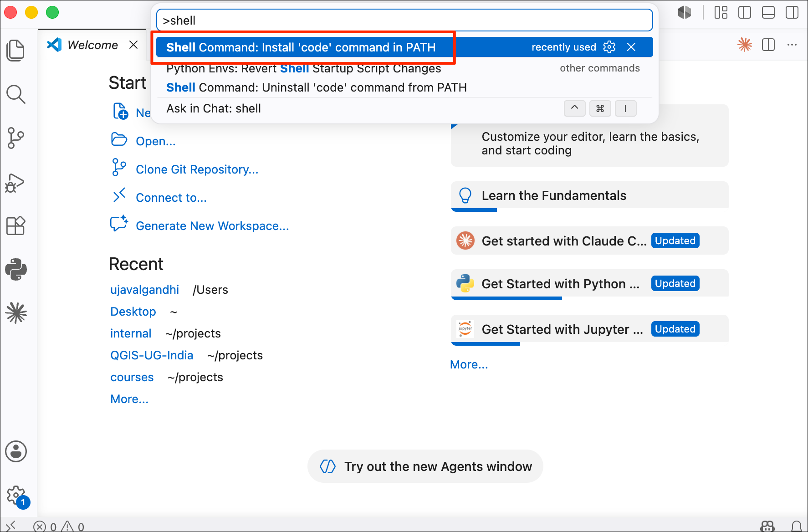The image size is (808, 532).
Task: Run Claude Code from editor title bar
Action: pyautogui.click(x=745, y=45)
